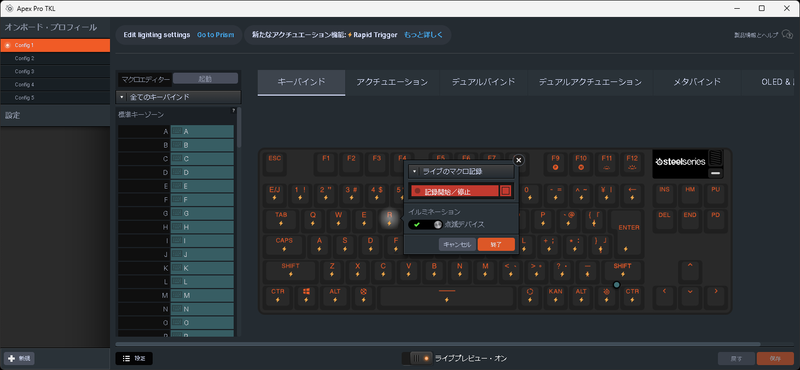Screen dimensions: 800x370
Task: Select the E/J key on keyboard diagram
Action: point(274,194)
